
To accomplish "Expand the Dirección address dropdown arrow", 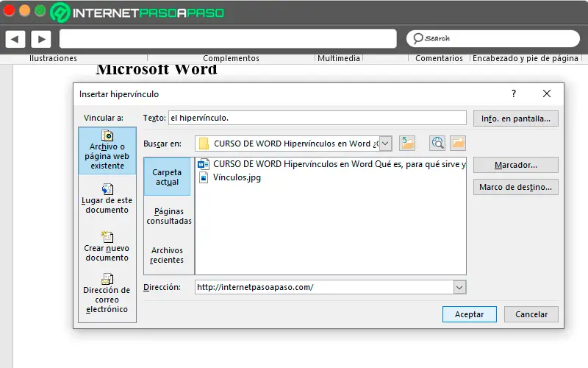I will [459, 287].
